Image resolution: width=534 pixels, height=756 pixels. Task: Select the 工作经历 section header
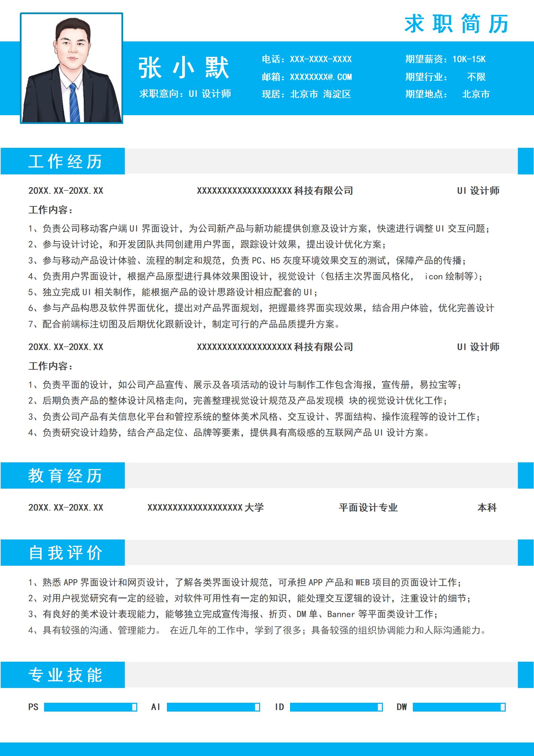pyautogui.click(x=65, y=161)
